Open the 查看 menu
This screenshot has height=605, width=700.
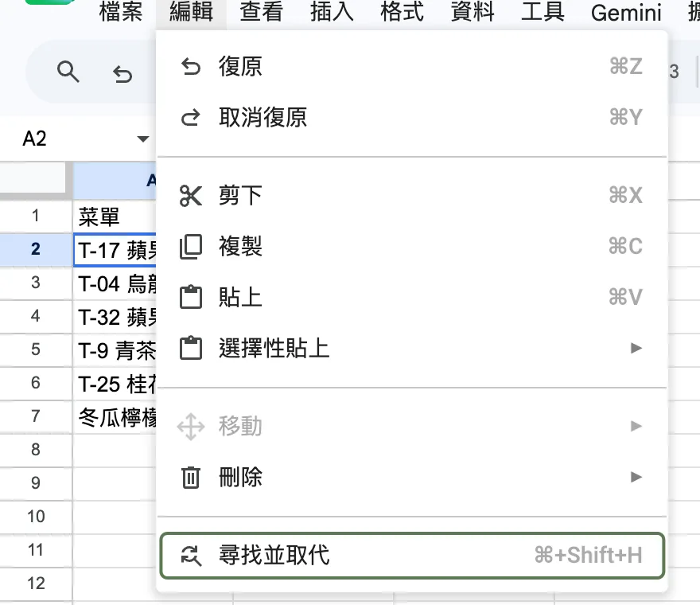(261, 12)
